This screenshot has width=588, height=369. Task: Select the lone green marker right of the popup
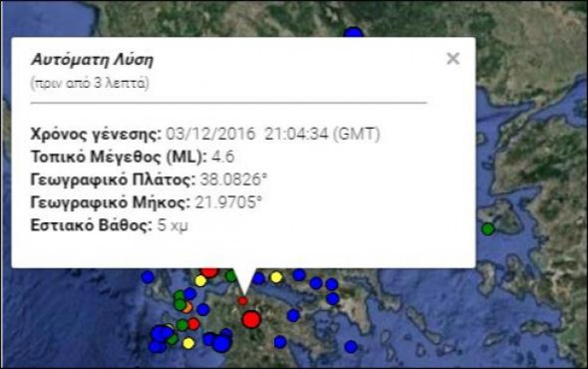pyautogui.click(x=488, y=229)
